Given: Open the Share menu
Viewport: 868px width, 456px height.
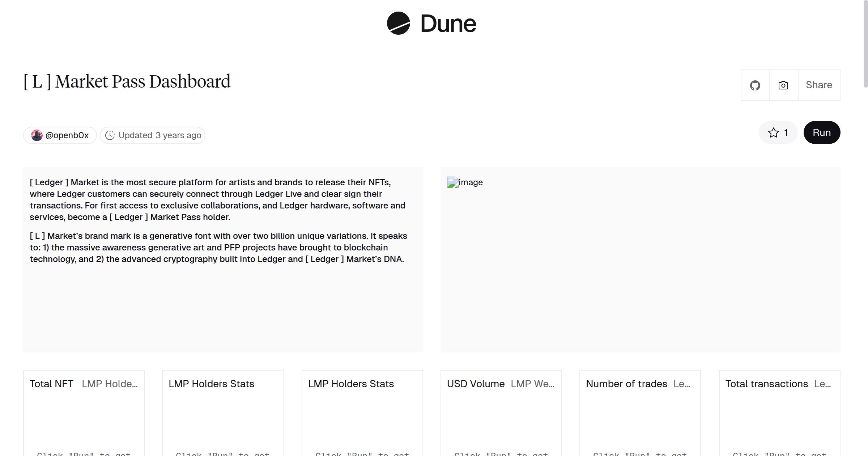Looking at the screenshot, I should tap(818, 85).
